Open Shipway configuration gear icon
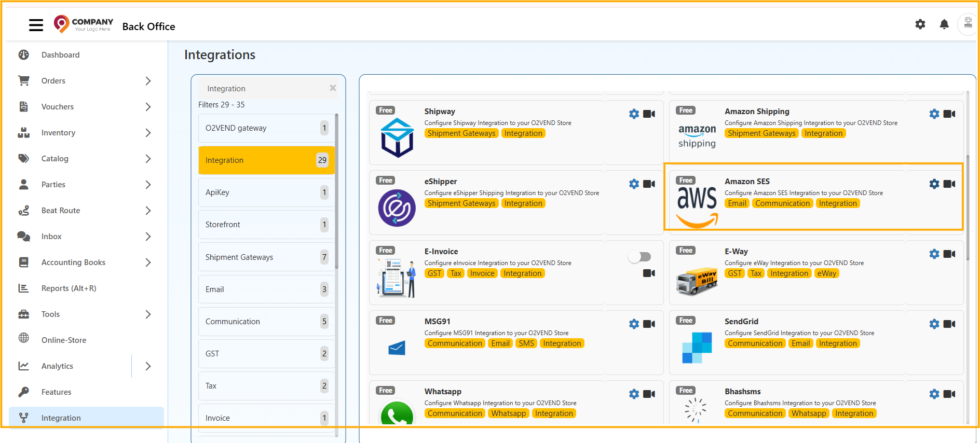 coord(634,114)
